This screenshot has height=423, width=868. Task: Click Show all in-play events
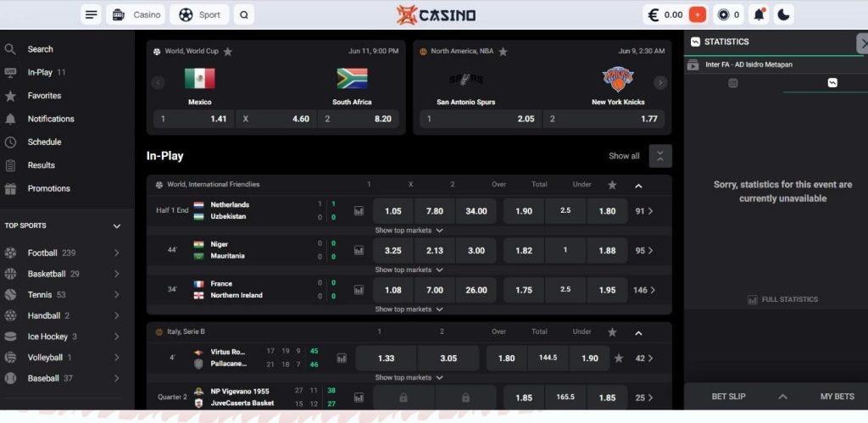(624, 156)
